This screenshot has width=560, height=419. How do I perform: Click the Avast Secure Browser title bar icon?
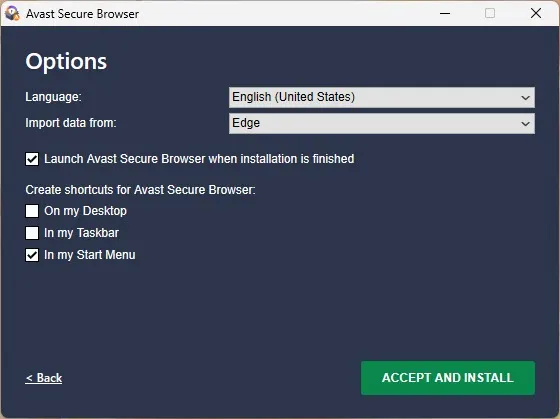pos(12,14)
